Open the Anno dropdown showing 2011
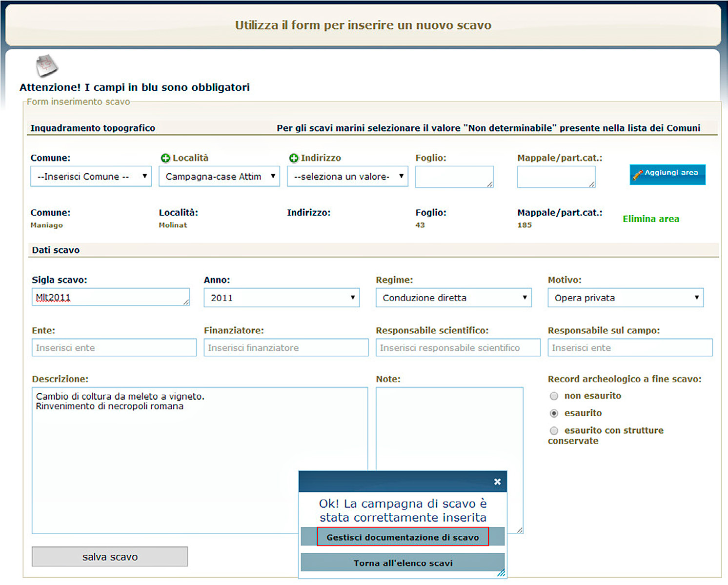 click(x=282, y=298)
